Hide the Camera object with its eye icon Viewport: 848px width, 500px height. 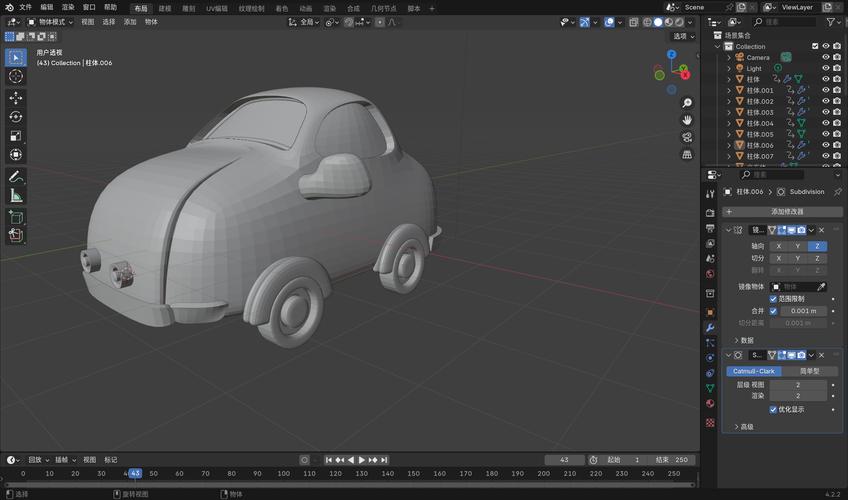click(826, 57)
